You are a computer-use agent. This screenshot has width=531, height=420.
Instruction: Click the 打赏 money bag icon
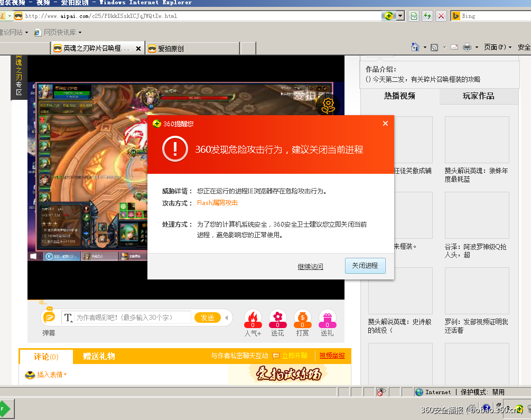point(302,317)
